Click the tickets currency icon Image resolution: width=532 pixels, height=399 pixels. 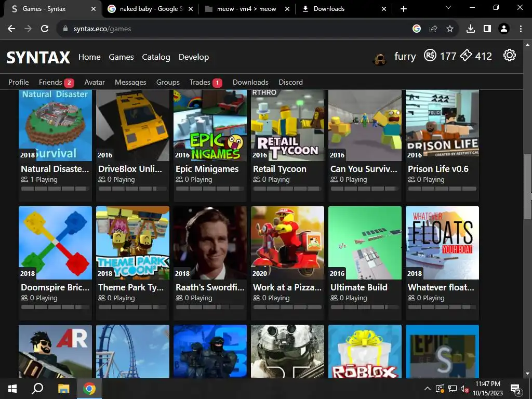(x=466, y=55)
